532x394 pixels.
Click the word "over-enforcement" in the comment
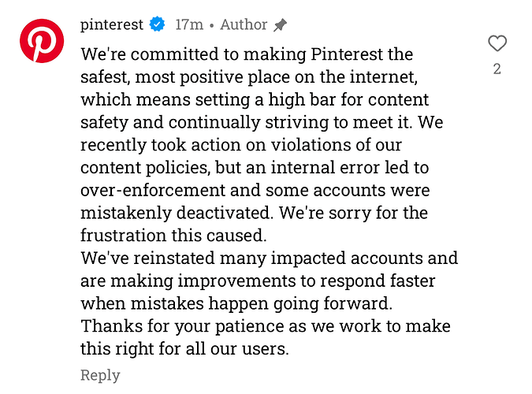click(153, 191)
